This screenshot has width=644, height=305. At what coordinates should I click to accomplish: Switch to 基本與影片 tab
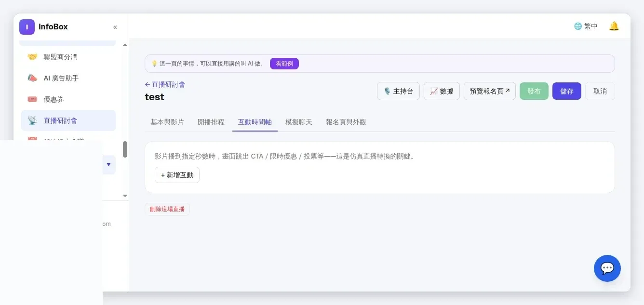(167, 122)
